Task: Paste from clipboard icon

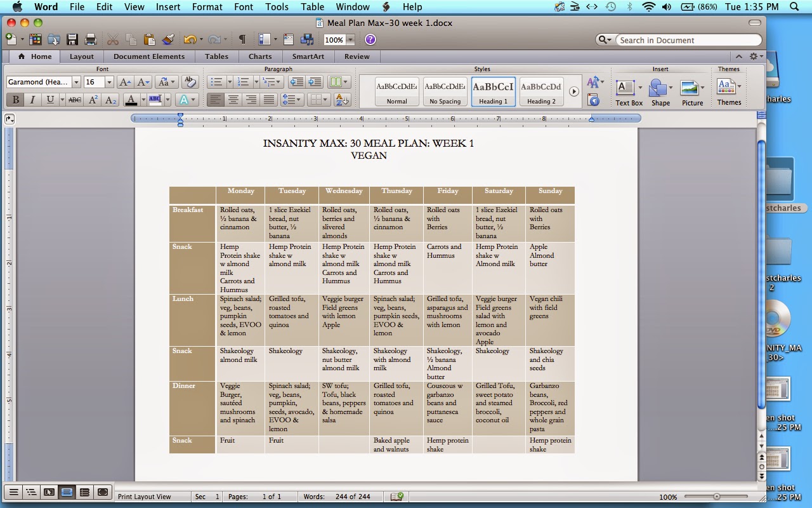Action: point(149,39)
